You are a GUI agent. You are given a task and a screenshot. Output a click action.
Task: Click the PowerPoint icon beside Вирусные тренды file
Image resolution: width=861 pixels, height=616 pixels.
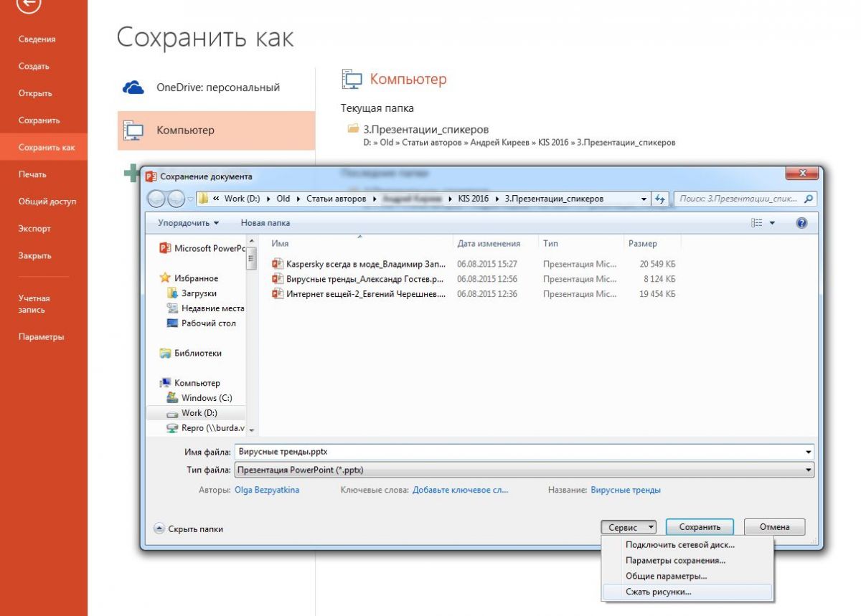click(x=278, y=279)
